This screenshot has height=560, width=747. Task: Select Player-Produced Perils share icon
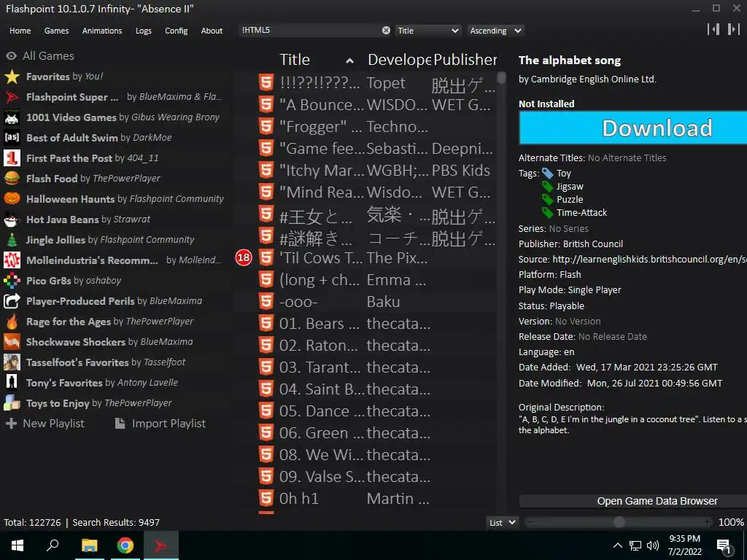pyautogui.click(x=12, y=301)
